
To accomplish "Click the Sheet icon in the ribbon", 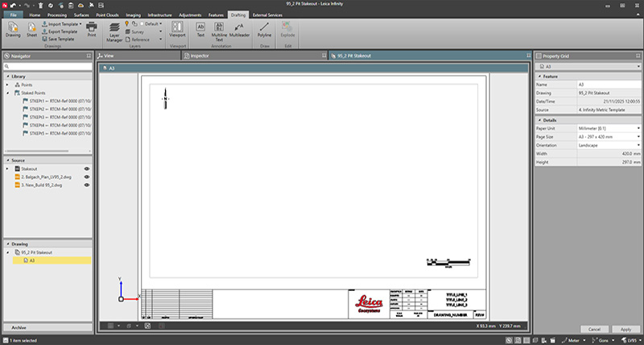I will [32, 30].
